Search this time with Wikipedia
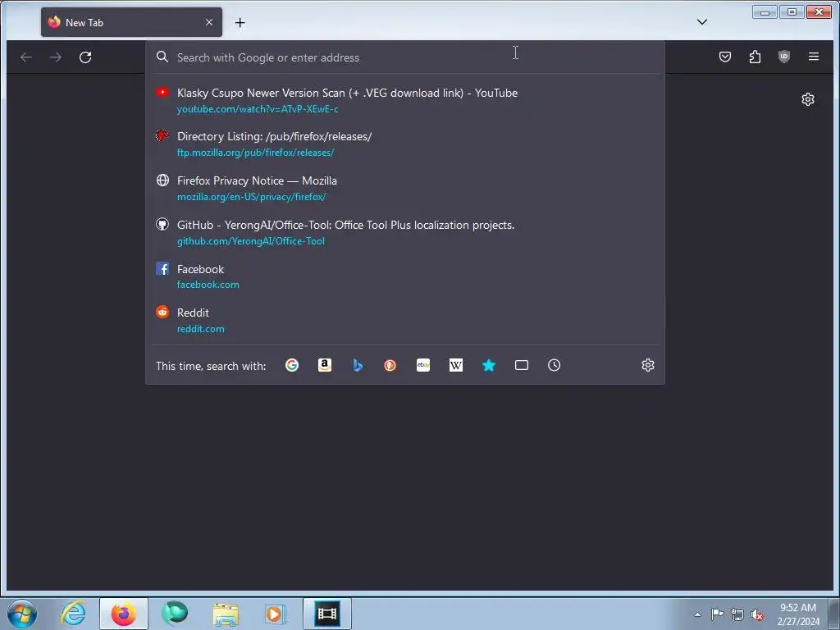840x630 pixels. 456,365
